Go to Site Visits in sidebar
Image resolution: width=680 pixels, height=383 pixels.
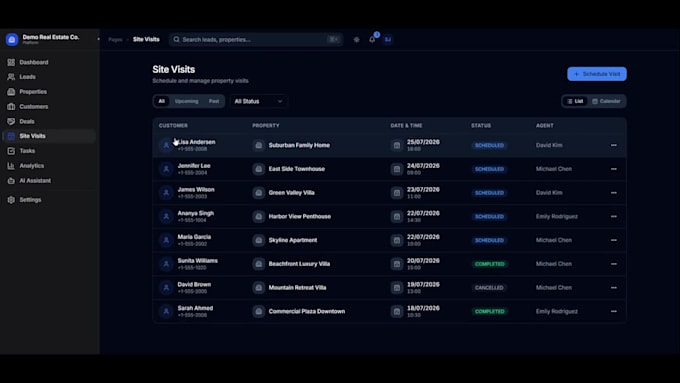tap(49, 136)
